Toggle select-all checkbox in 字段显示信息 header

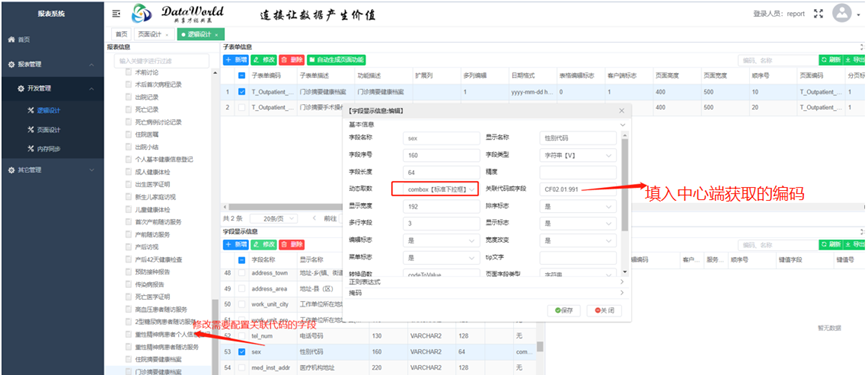tap(241, 260)
